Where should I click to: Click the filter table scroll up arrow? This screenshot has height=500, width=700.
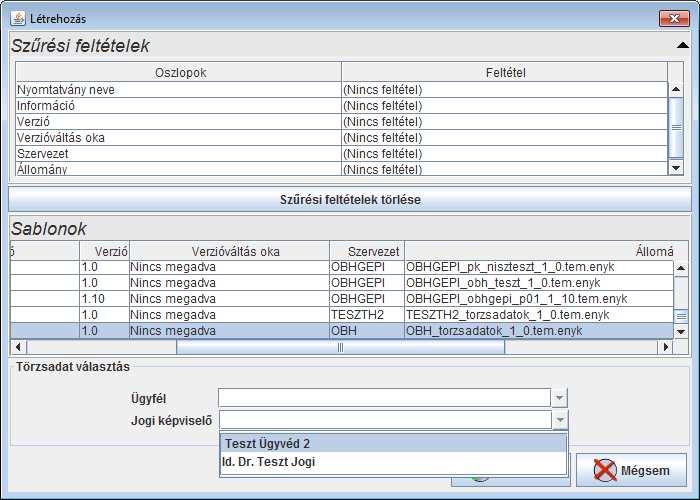(676, 89)
